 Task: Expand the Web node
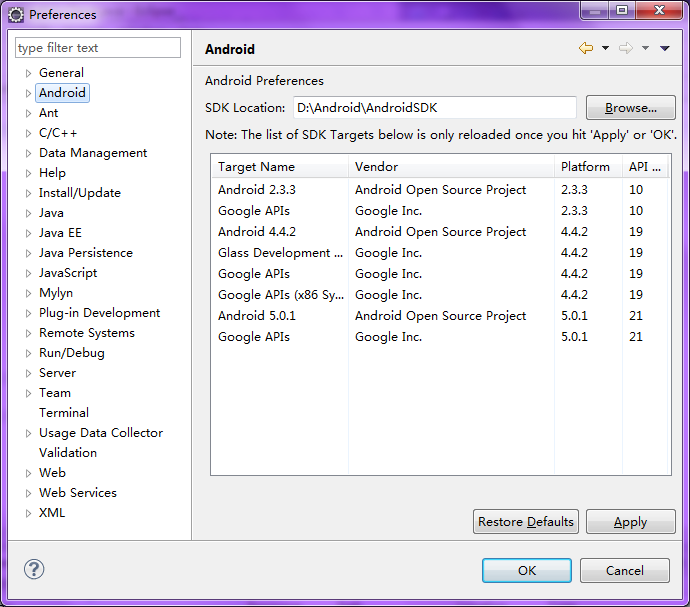tap(28, 473)
